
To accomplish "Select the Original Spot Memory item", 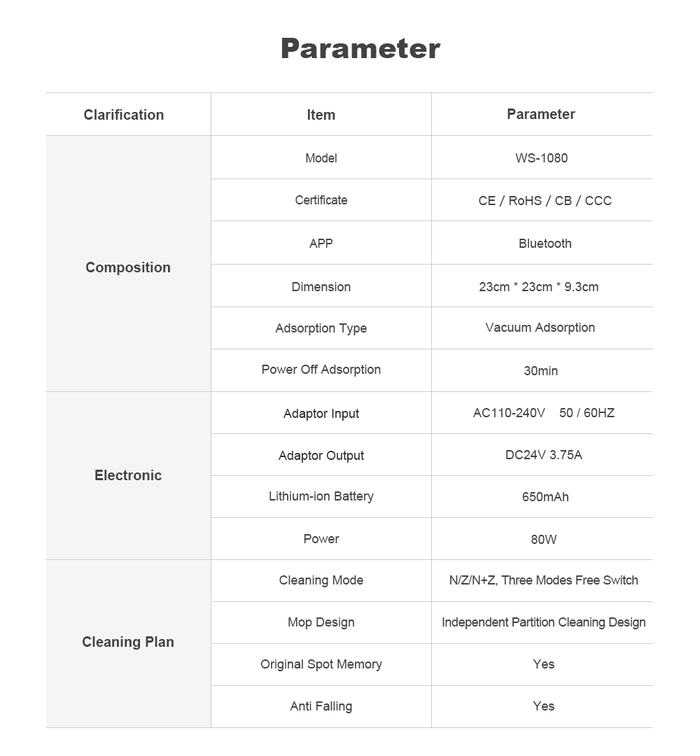I will [321, 664].
